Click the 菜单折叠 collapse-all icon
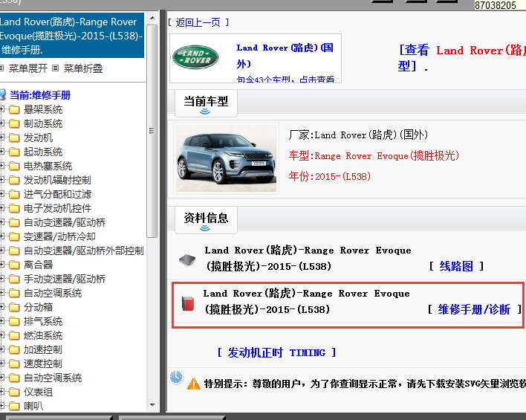This screenshot has width=526, height=420. click(x=56, y=68)
